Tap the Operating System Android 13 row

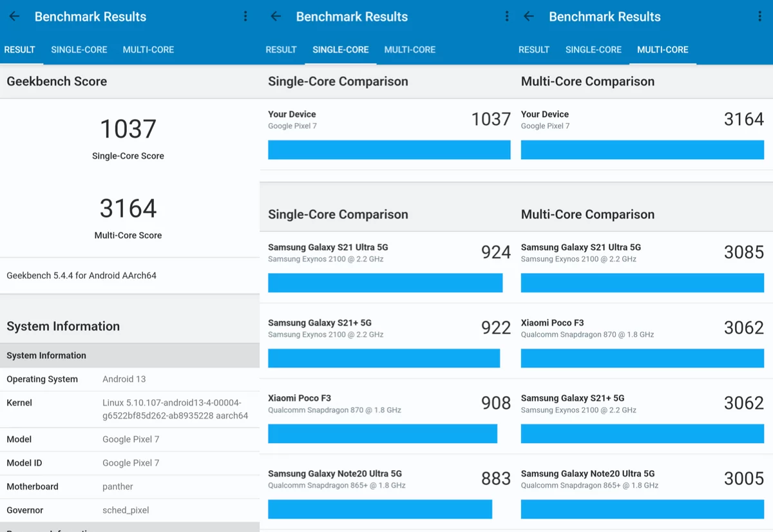click(129, 379)
